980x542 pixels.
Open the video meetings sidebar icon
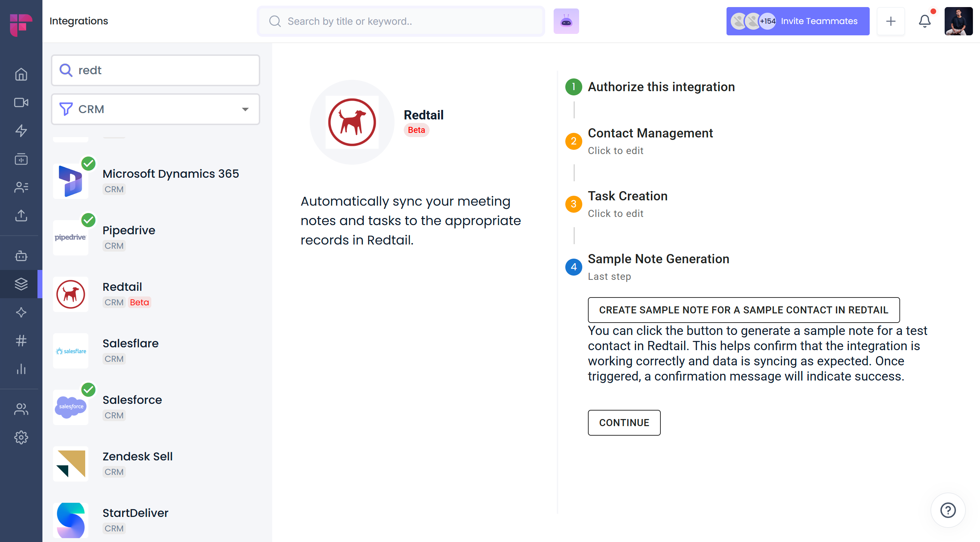pyautogui.click(x=21, y=102)
